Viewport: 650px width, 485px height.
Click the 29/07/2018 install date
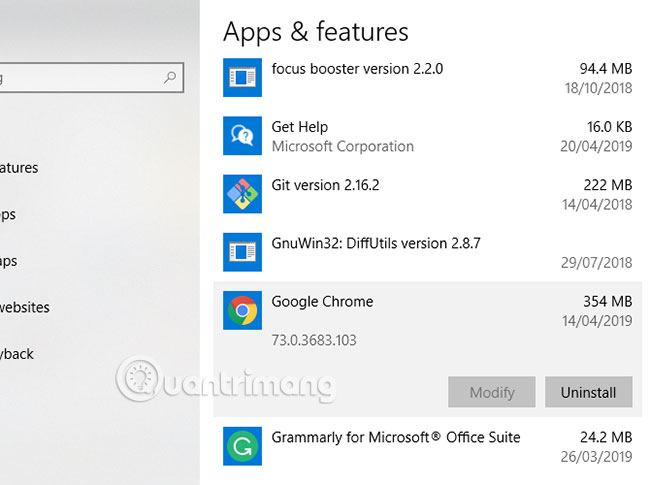[597, 263]
